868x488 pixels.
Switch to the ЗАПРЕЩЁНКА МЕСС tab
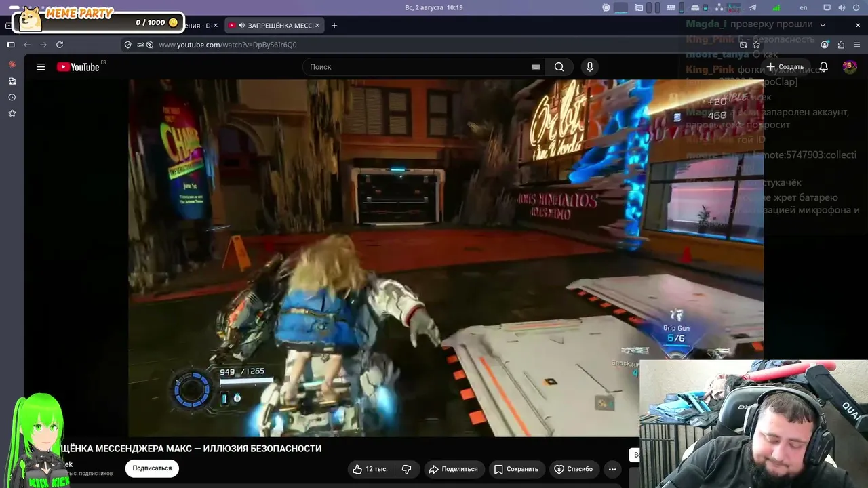(274, 26)
